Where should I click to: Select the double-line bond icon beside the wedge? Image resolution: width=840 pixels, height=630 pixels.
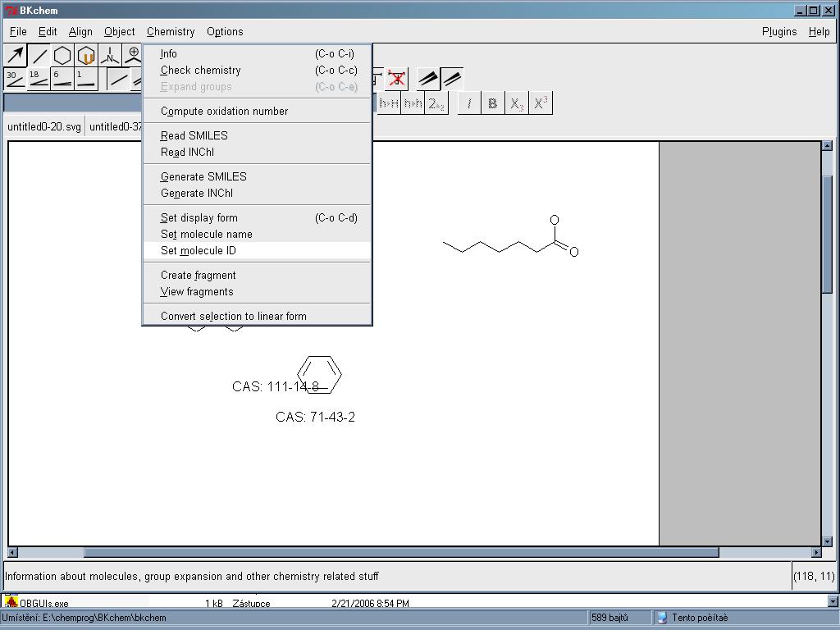(x=452, y=80)
